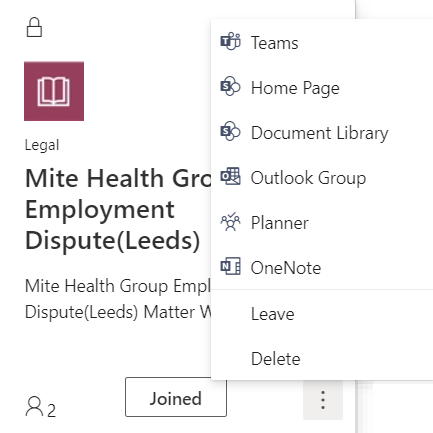Open the Mite Health Group workspace title
Screen dimensions: 433x433
[x=118, y=209]
